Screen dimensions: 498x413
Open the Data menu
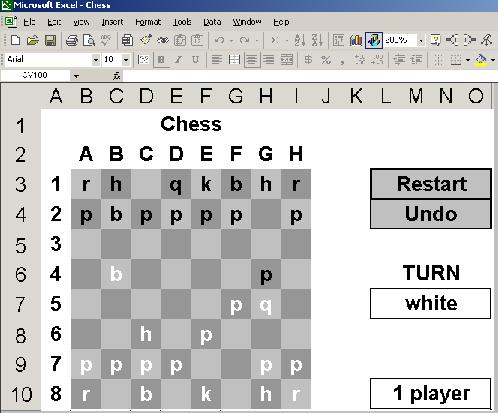[212, 22]
